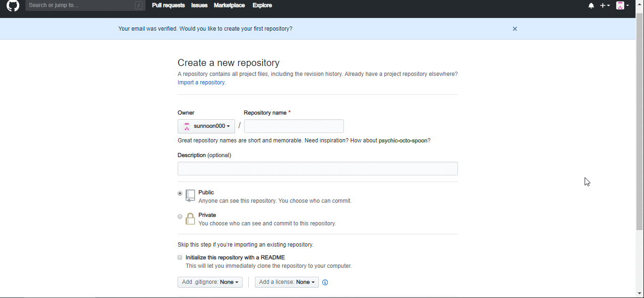This screenshot has width=644, height=298.
Task: Select the Private radio button
Action: [x=180, y=216]
